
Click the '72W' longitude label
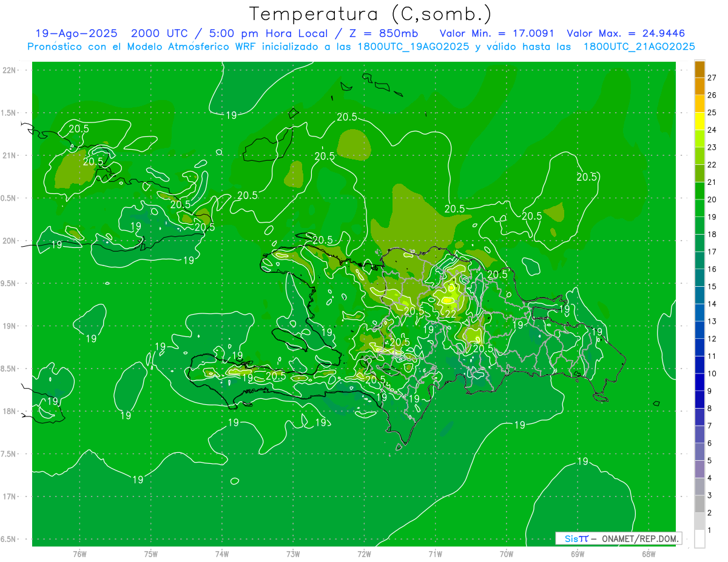pos(364,554)
